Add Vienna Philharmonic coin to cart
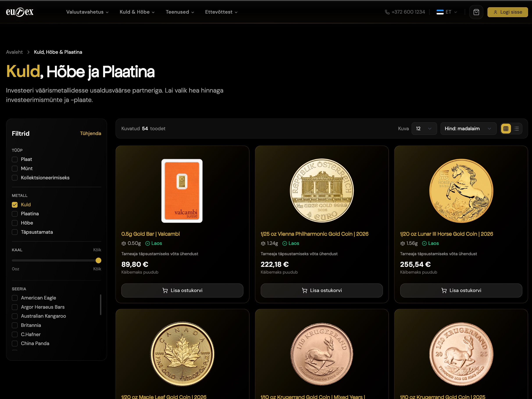The width and height of the screenshot is (532, 399). [321, 290]
